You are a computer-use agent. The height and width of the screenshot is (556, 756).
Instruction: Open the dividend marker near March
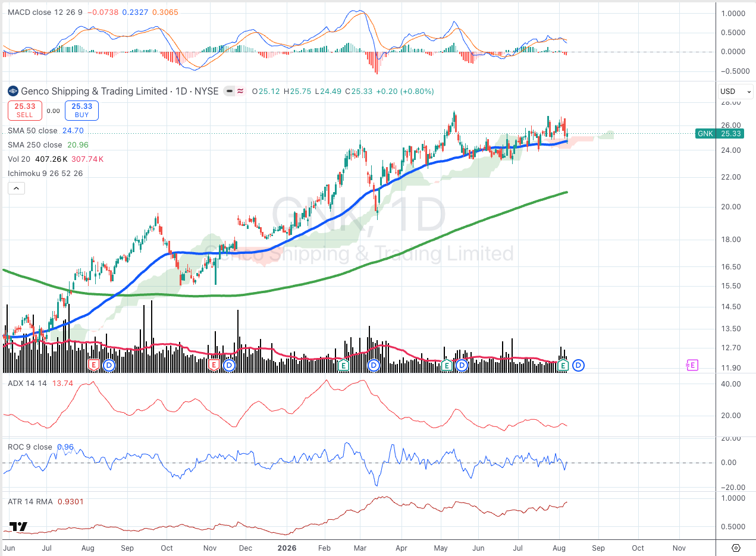(x=374, y=365)
